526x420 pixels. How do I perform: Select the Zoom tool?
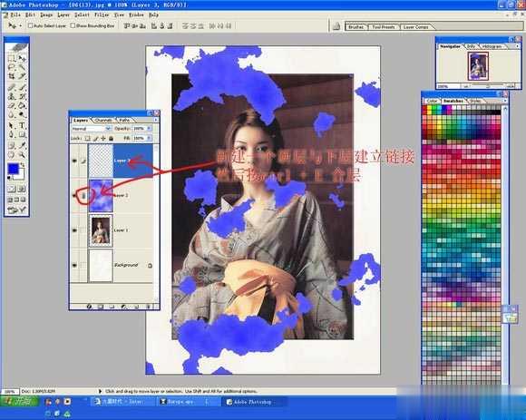click(x=22, y=154)
